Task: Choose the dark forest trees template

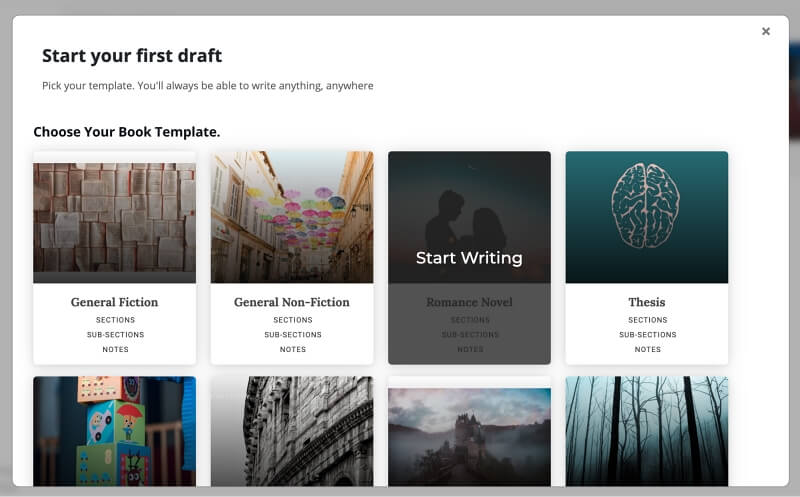Action: [646, 430]
